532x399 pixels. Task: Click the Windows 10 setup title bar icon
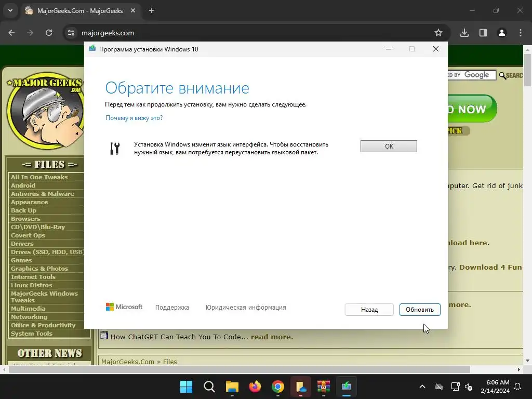92,48
